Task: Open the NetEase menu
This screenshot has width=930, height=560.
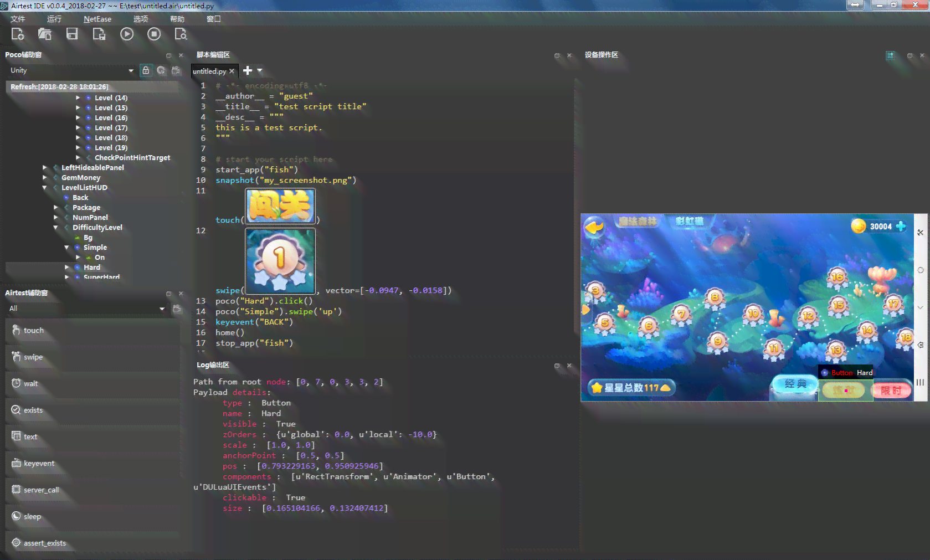Action: coord(97,19)
